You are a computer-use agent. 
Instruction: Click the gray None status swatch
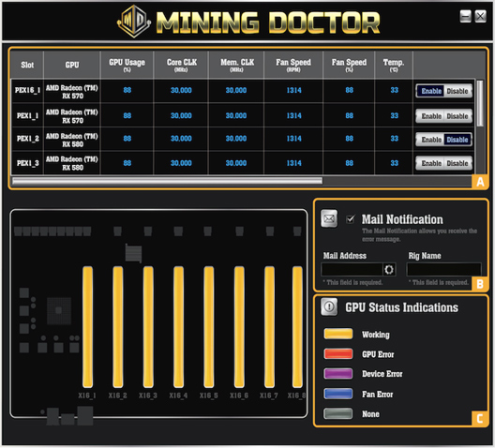(338, 413)
